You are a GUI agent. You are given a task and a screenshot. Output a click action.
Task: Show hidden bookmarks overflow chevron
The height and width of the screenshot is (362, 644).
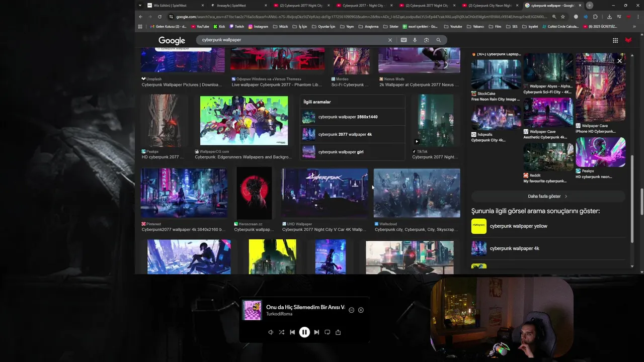[634, 27]
